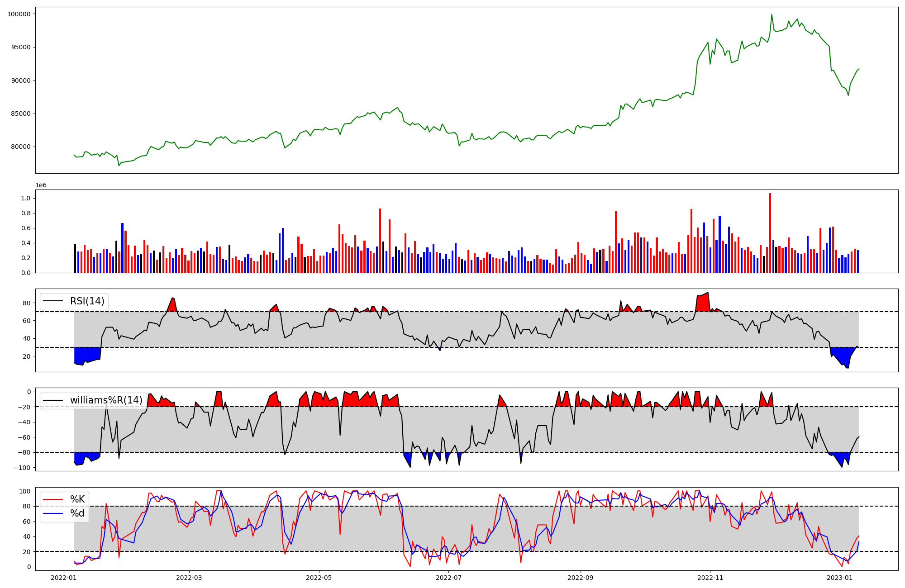Click the williams%R(14) legend label
This screenshot has height=588, width=905.
[x=106, y=400]
